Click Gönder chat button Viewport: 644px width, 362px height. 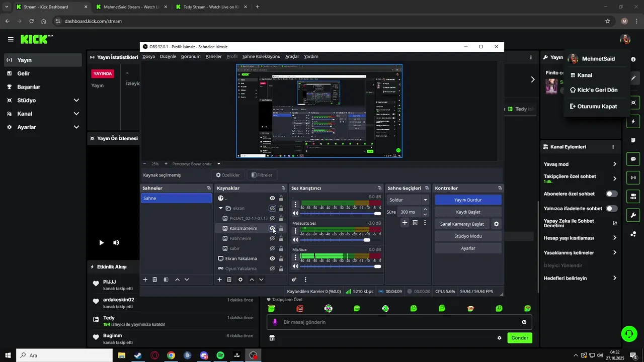click(520, 338)
